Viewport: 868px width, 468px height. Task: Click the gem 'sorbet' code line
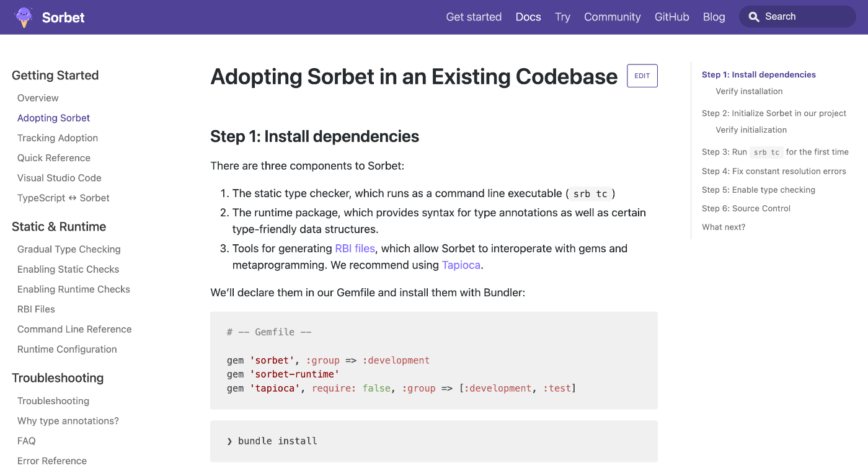coord(328,360)
